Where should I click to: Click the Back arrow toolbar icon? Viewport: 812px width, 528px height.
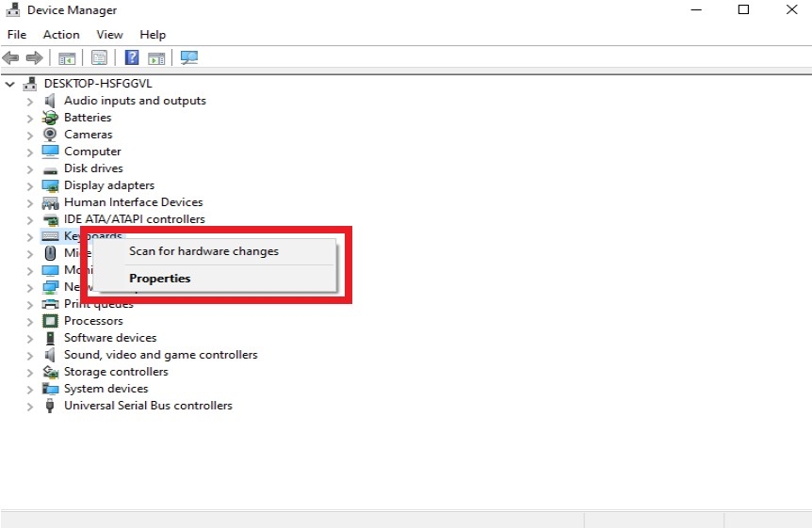pyautogui.click(x=11, y=58)
